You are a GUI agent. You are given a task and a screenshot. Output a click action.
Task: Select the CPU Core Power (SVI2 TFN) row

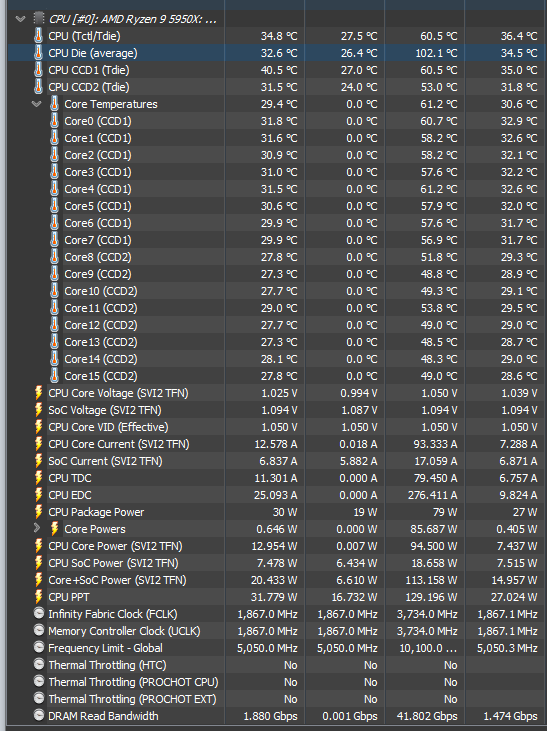pos(277,546)
